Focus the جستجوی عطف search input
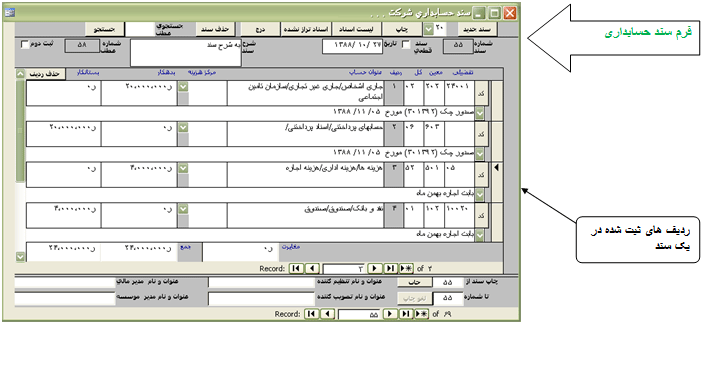Viewport: 707px width, 384px height. [140, 29]
